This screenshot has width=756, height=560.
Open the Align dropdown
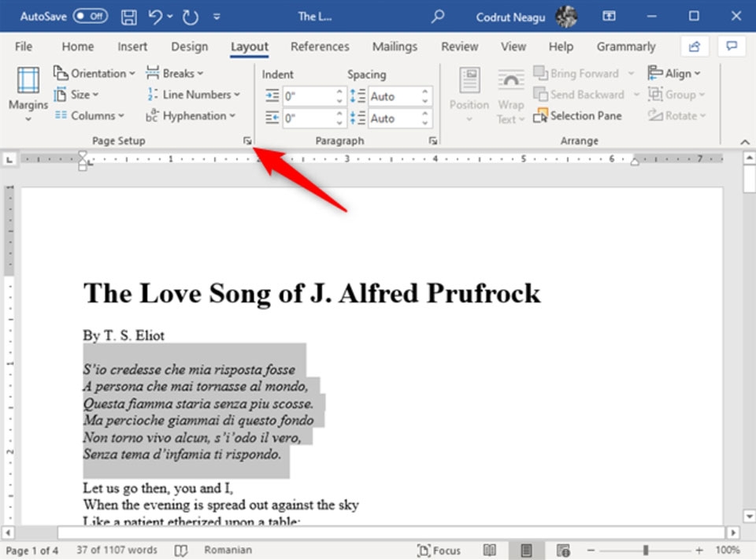674,73
